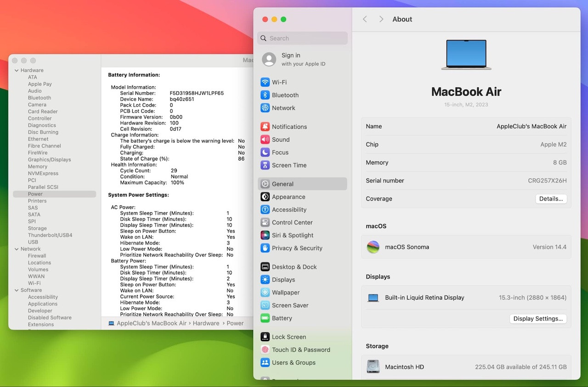The height and width of the screenshot is (387, 588).
Task: Click the serial number CRG257X26H
Action: click(547, 181)
